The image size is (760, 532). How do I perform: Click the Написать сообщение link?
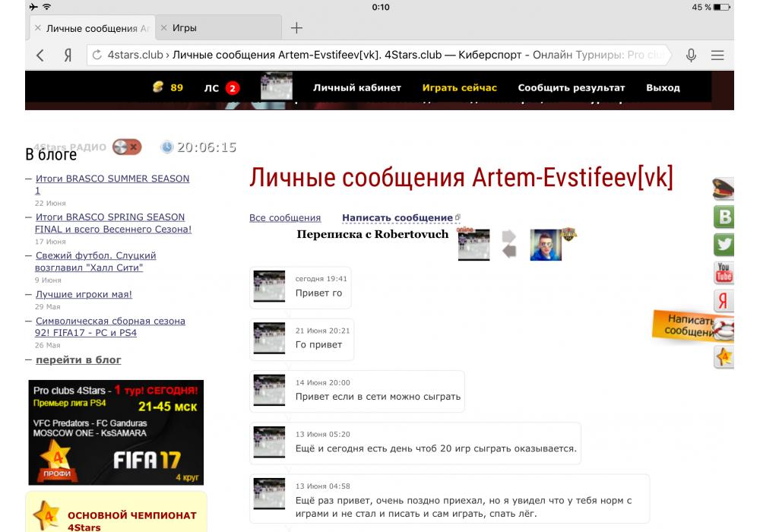[397, 218]
